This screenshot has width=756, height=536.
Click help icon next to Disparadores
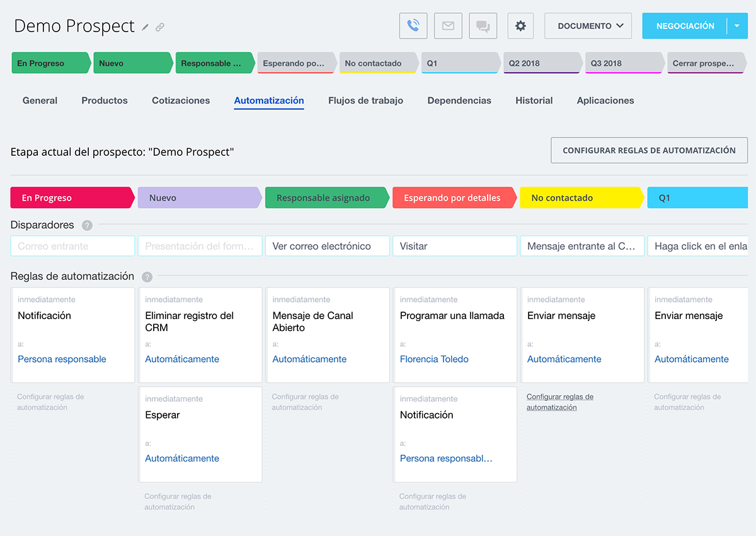(87, 225)
